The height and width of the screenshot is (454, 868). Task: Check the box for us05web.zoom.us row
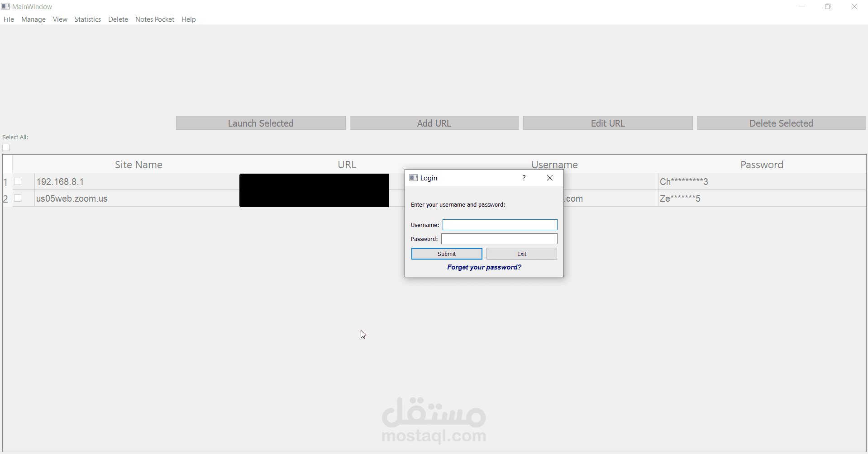[18, 198]
